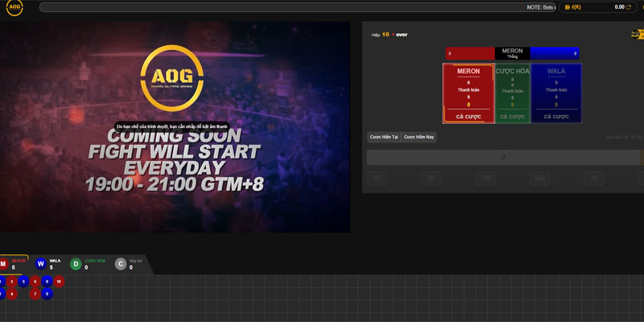
Task: Click the red bead numbered 6
Action: [35, 282]
